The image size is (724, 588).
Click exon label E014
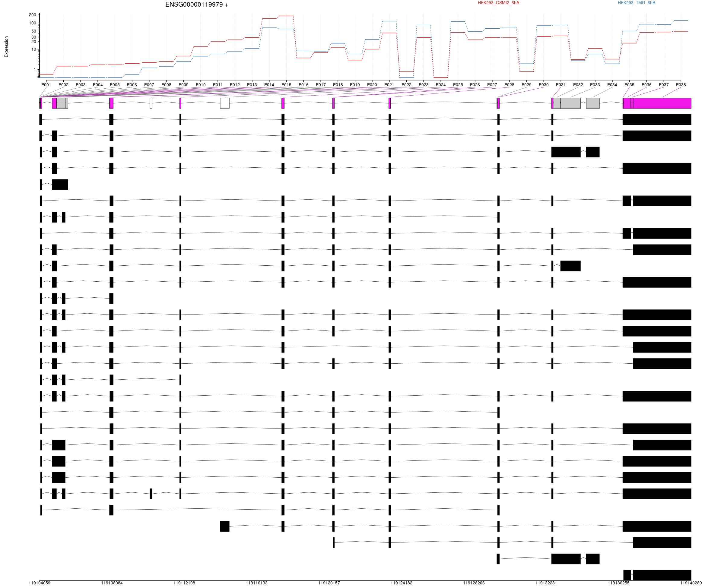(269, 85)
